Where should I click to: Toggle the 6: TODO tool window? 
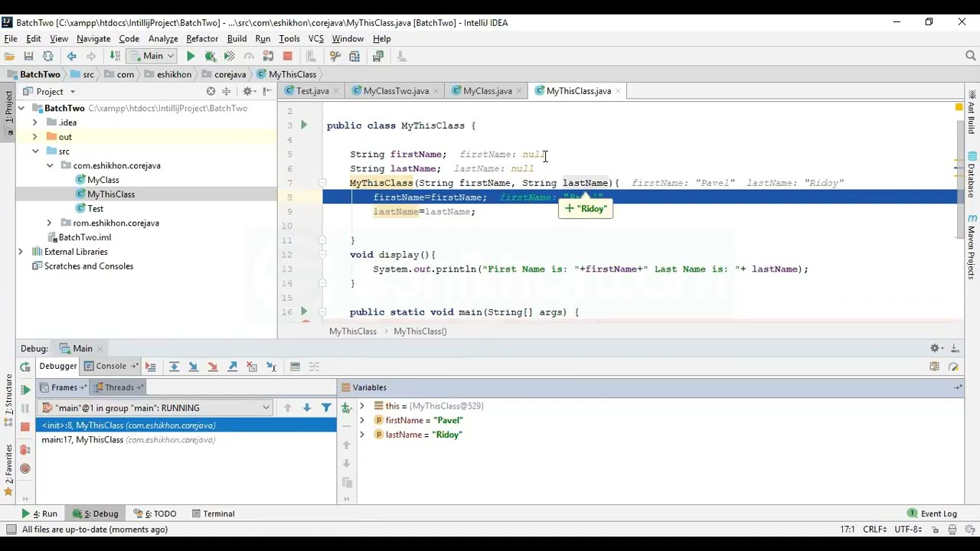(x=155, y=514)
